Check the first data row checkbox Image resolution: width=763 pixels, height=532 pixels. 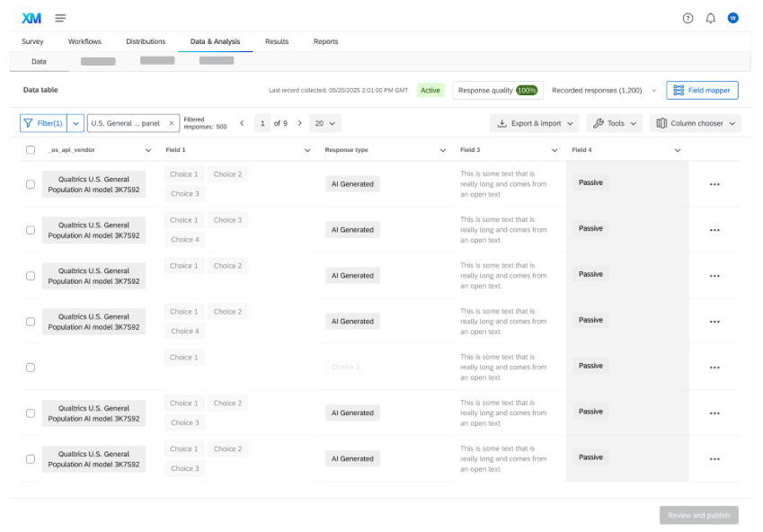[31, 184]
